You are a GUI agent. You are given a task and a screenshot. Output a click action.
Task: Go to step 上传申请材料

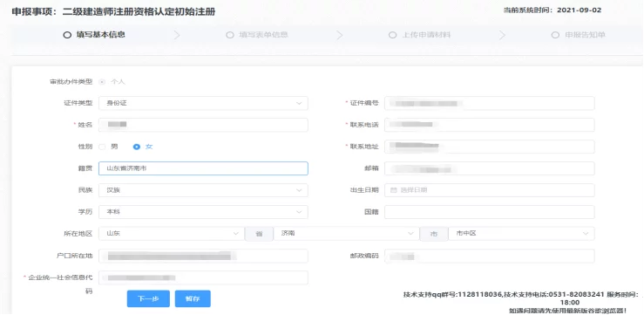click(420, 35)
